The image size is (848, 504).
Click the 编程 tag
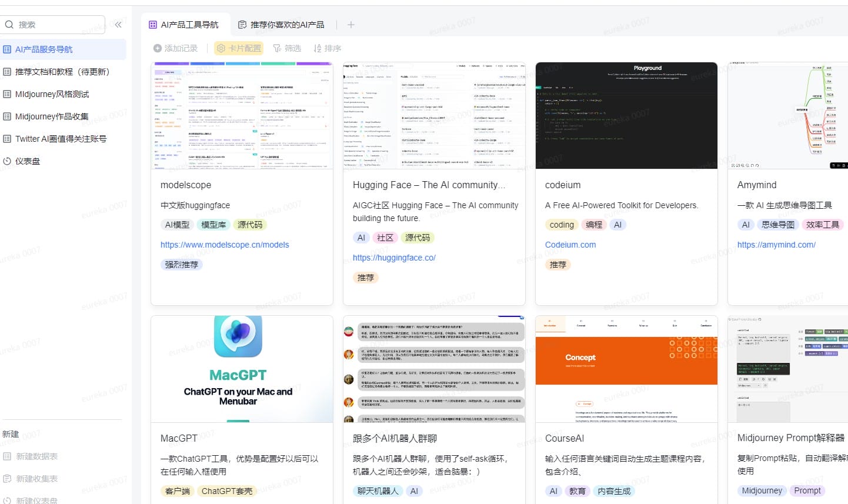point(594,225)
